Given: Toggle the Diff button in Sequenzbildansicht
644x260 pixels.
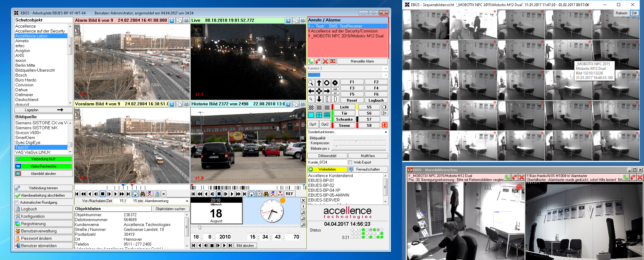Looking at the screenshot, I should [634, 13].
